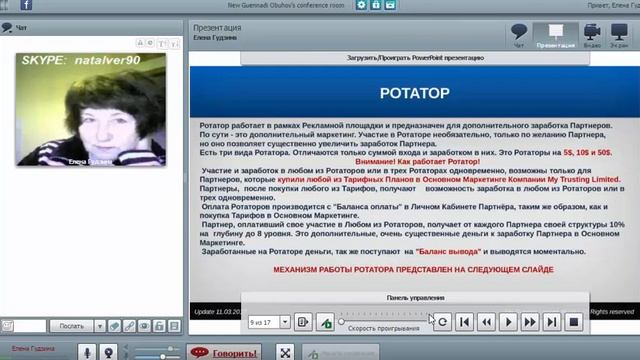This screenshot has height=360, width=640.
Task: Switch to the Видео camera tab
Action: click(592, 36)
